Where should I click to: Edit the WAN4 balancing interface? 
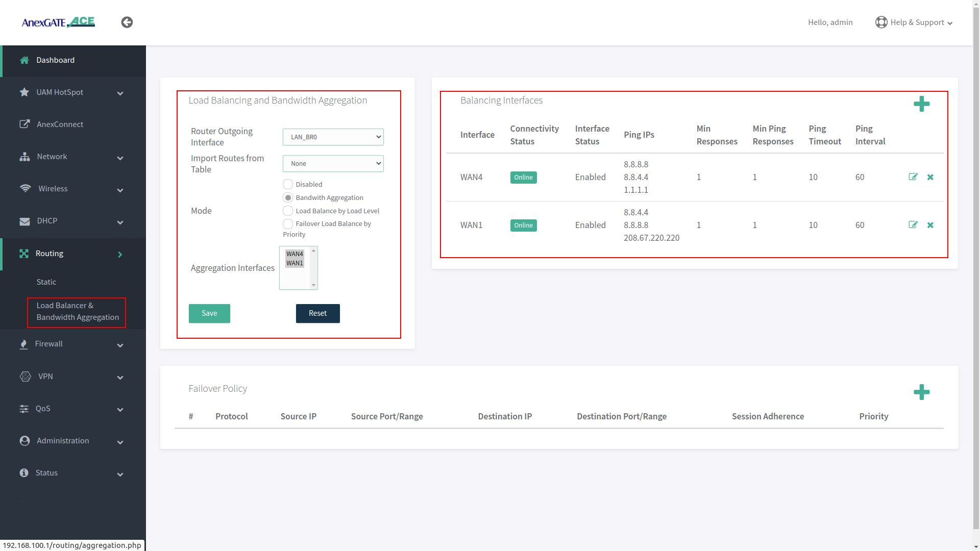[913, 177]
